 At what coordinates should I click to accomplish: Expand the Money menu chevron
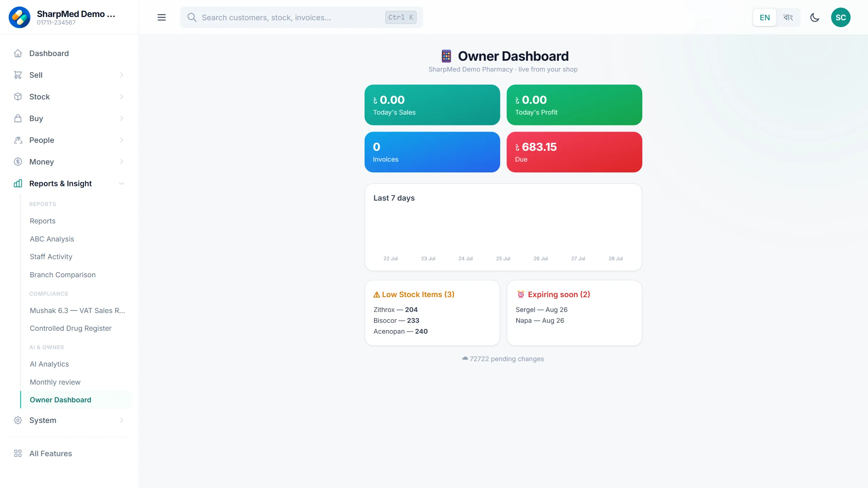[x=122, y=162]
